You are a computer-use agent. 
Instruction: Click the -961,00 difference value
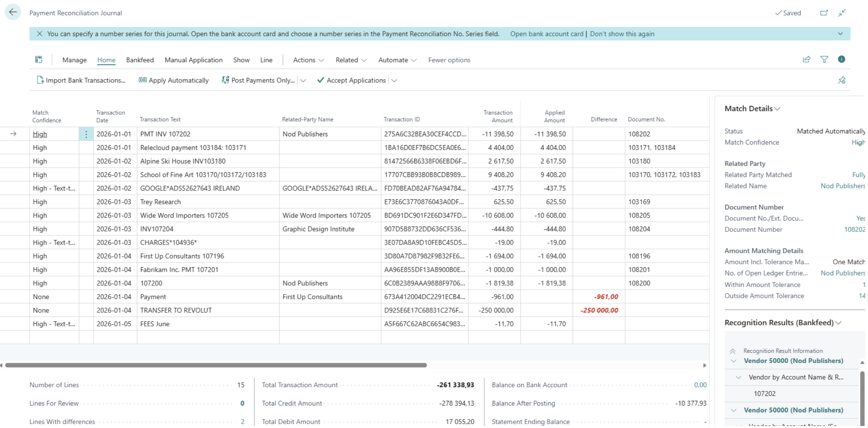pyautogui.click(x=606, y=297)
